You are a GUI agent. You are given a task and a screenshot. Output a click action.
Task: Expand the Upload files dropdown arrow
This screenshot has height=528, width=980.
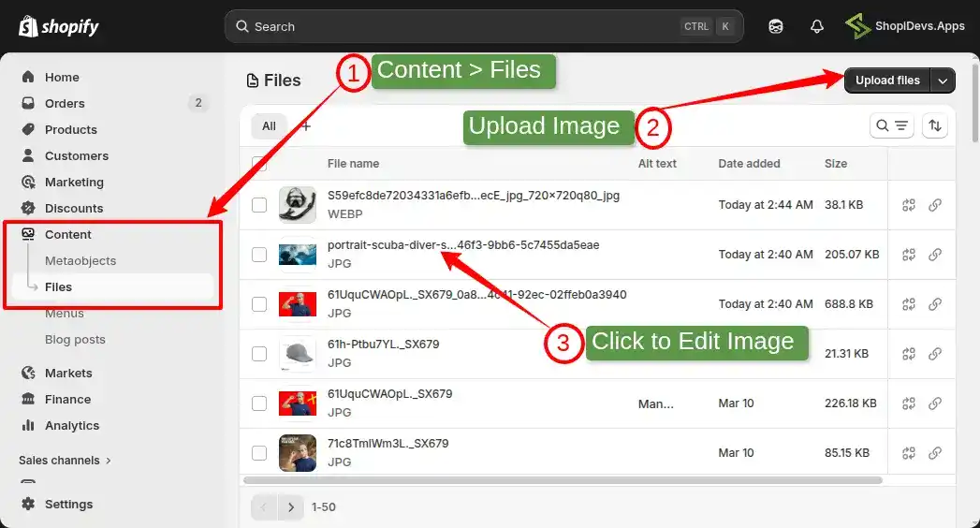click(x=943, y=81)
